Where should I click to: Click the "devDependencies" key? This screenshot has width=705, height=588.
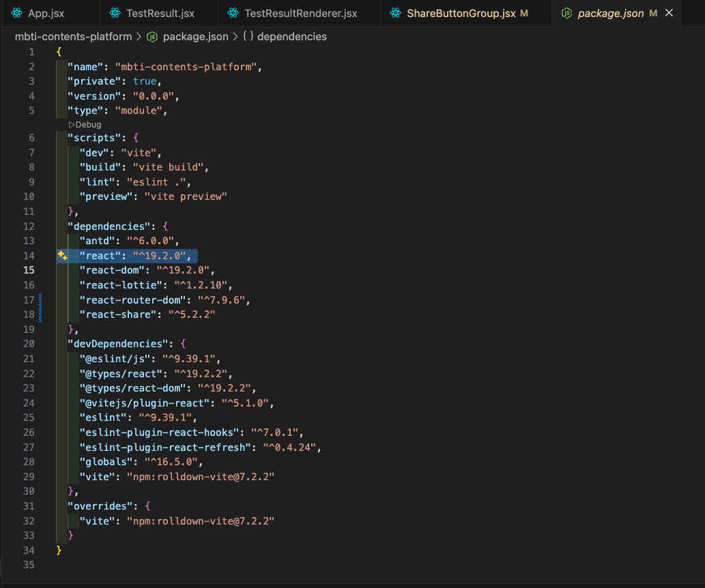tap(118, 344)
